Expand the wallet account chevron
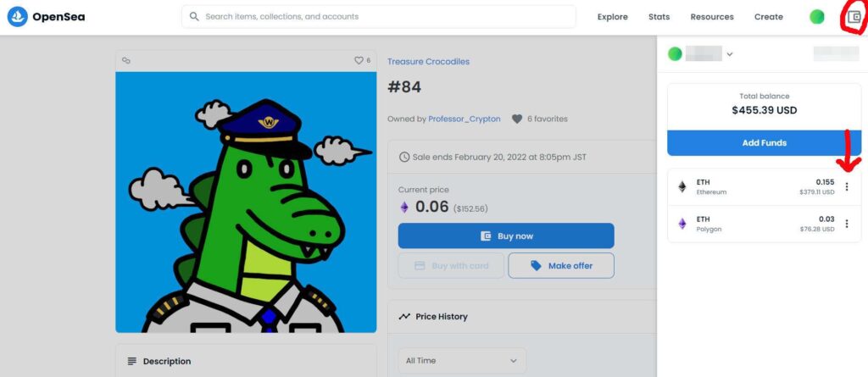Screen dimensions: 868x377 729,54
